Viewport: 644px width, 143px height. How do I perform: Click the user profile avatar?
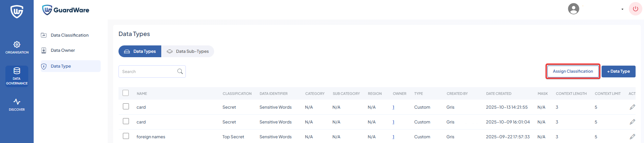573,9
